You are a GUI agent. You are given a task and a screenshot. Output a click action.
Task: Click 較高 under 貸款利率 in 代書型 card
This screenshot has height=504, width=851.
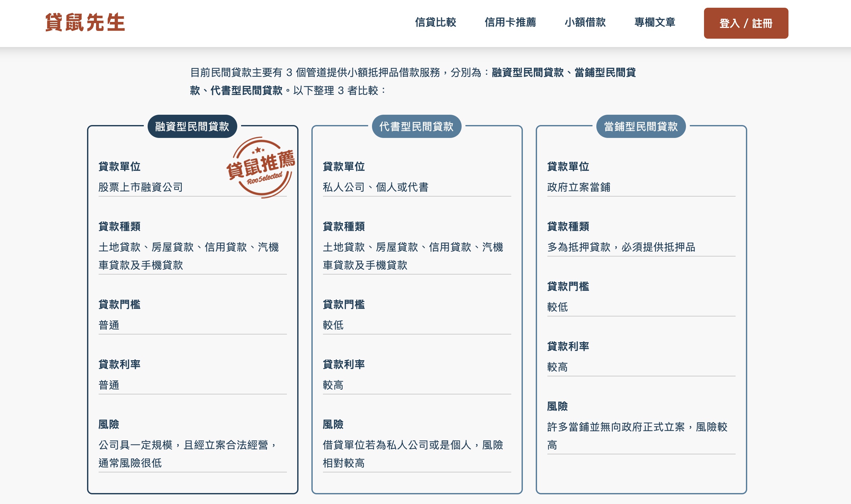(x=333, y=385)
